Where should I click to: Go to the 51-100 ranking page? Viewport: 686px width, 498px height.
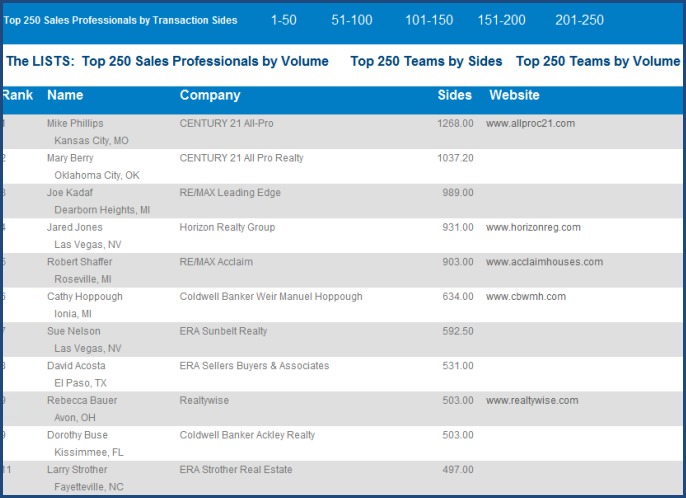tap(352, 20)
